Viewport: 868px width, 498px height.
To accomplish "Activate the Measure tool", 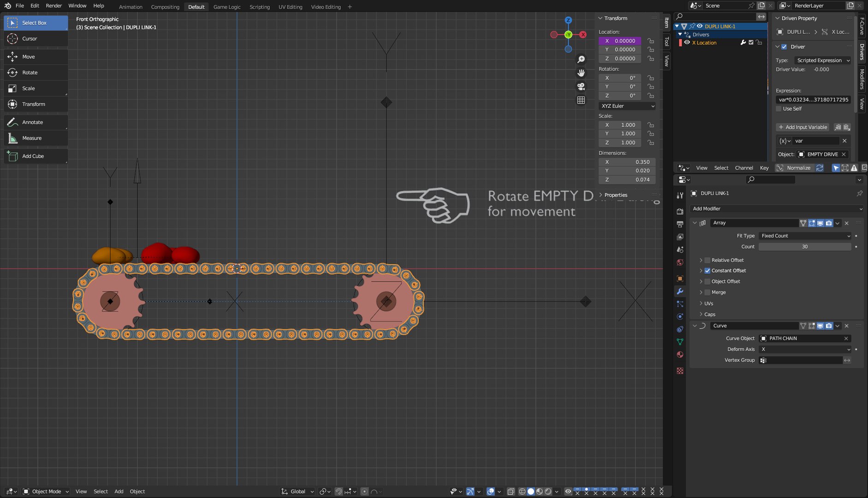I will coord(36,138).
